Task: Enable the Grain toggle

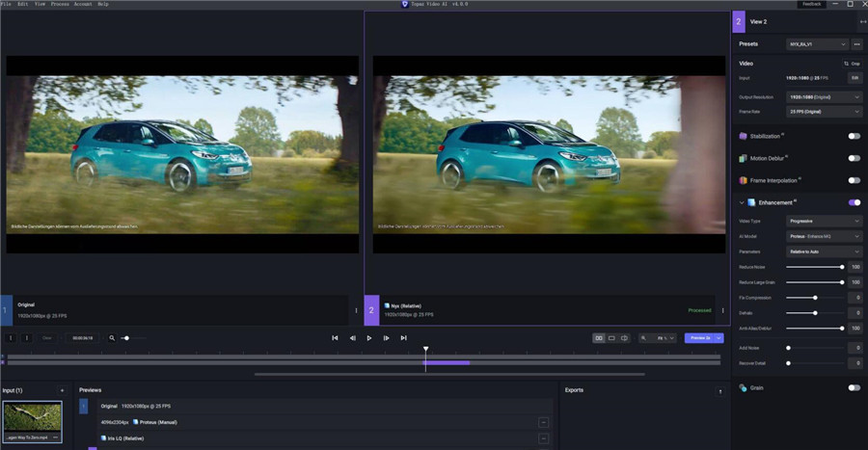Action: click(854, 387)
